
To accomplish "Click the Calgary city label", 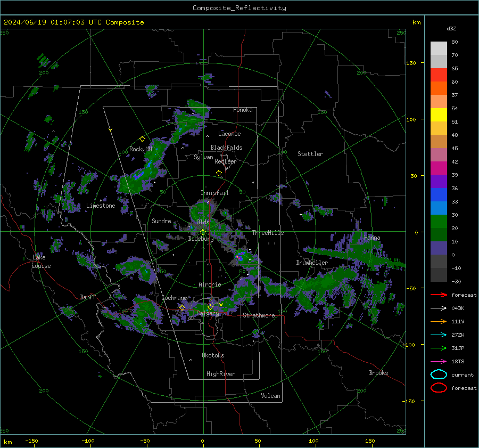I will pos(208,313).
